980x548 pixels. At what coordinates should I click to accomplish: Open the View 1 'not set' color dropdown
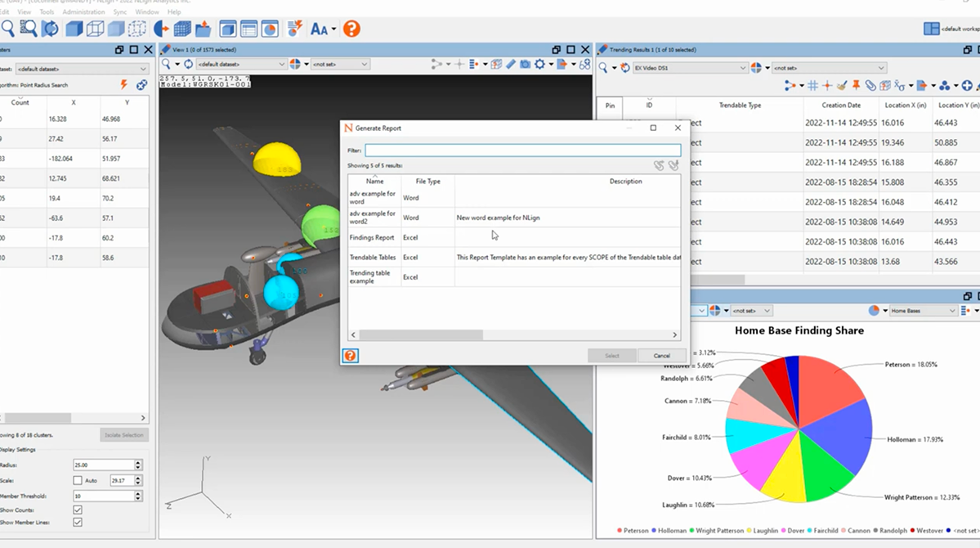point(339,64)
